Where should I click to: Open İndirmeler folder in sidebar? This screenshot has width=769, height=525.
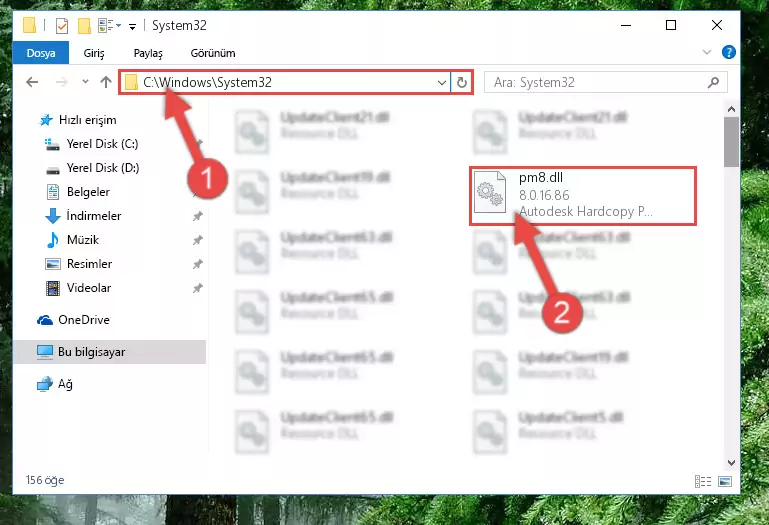pyautogui.click(x=94, y=216)
